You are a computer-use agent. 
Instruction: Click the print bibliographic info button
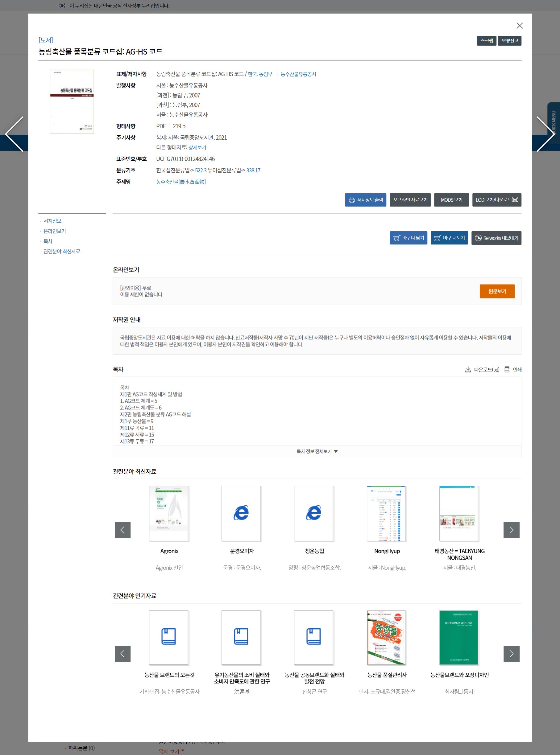pyautogui.click(x=365, y=200)
